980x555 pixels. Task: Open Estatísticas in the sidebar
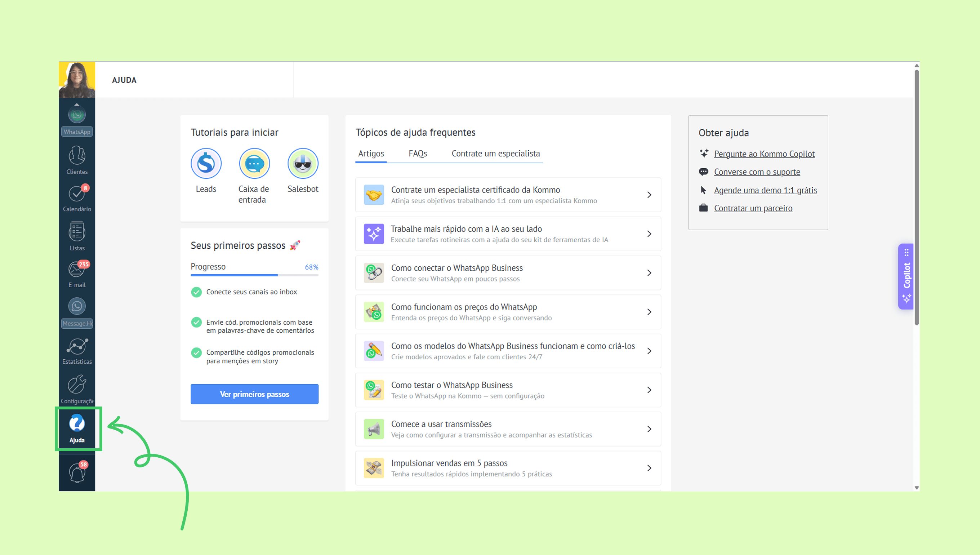coord(77,346)
